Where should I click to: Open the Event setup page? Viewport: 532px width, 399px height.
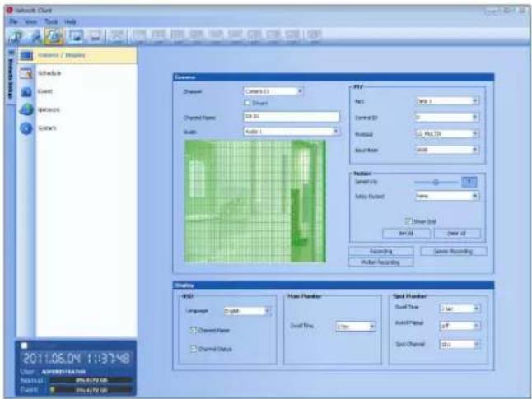(44, 91)
